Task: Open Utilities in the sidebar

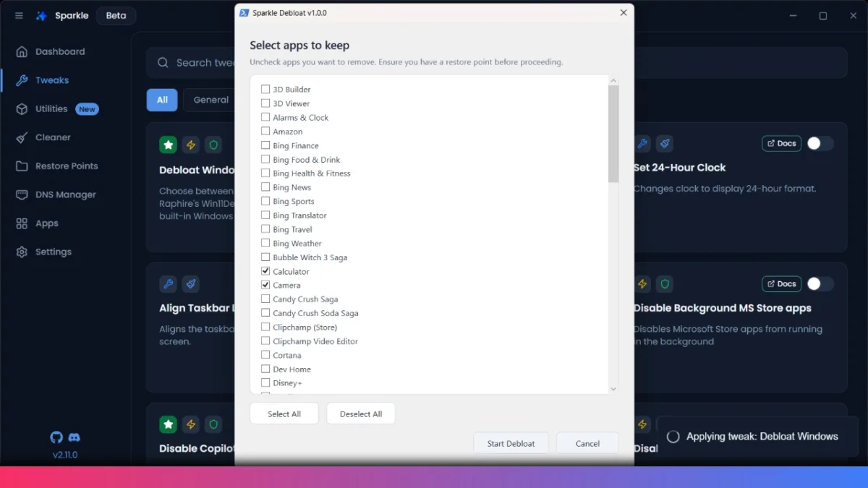Action: coord(51,108)
